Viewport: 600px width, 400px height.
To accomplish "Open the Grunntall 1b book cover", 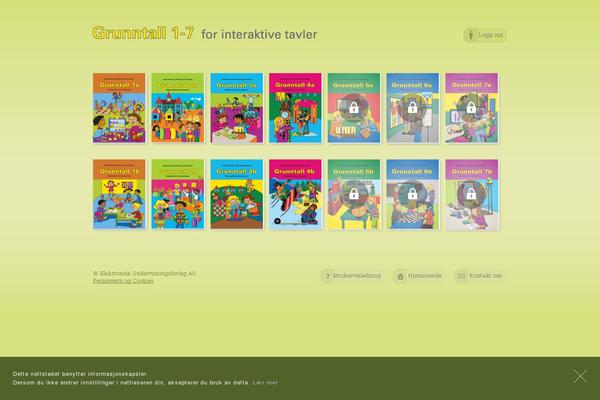I will (119, 194).
